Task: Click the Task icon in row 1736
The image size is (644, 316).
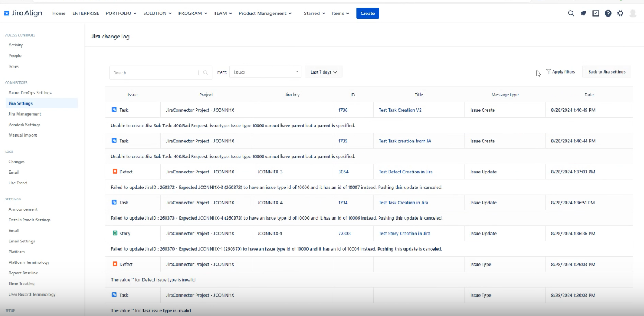Action: point(115,110)
